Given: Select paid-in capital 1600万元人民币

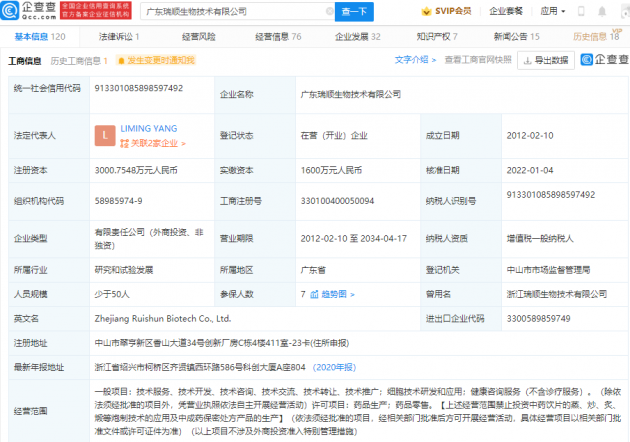Looking at the screenshot, I should 331,170.
